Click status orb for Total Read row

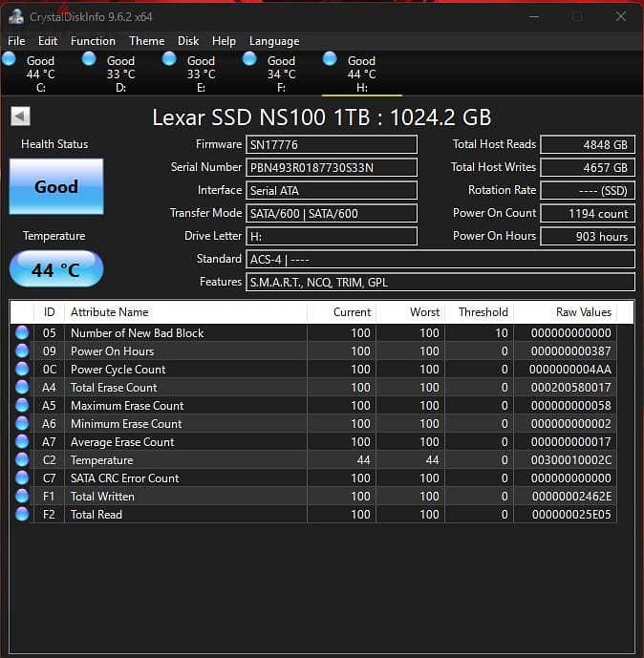click(x=22, y=515)
